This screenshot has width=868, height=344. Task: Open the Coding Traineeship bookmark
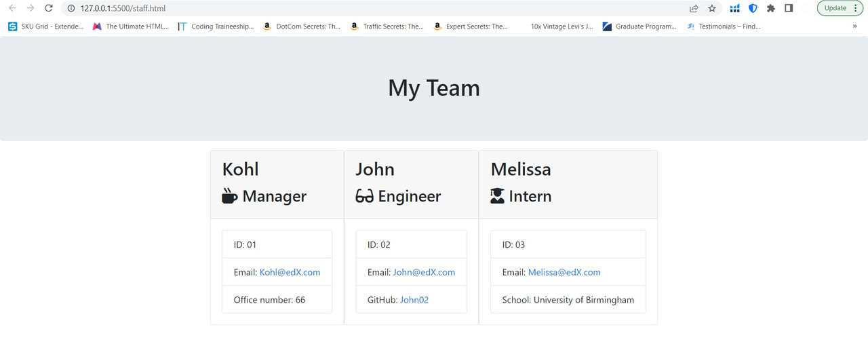(216, 26)
